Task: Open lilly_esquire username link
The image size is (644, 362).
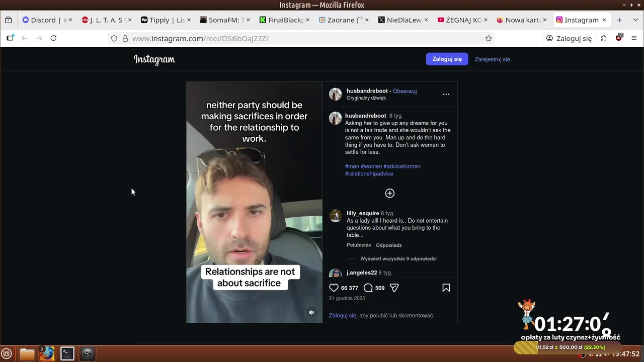Action: (x=363, y=213)
